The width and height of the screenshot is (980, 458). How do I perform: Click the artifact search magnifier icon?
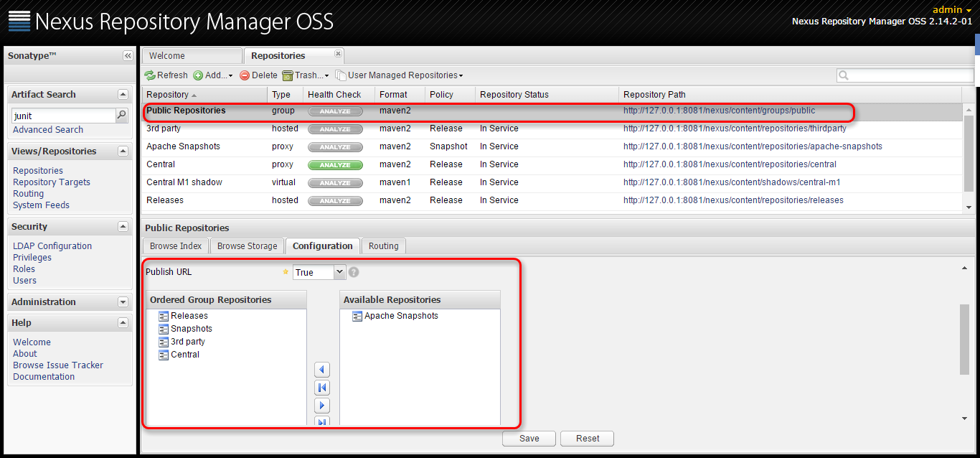click(122, 115)
